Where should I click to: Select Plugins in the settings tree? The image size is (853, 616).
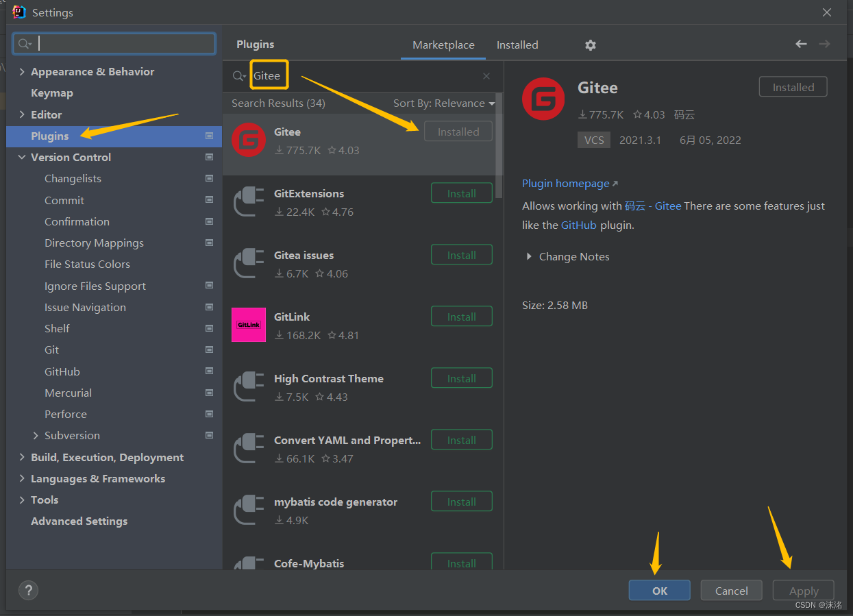click(x=114, y=136)
